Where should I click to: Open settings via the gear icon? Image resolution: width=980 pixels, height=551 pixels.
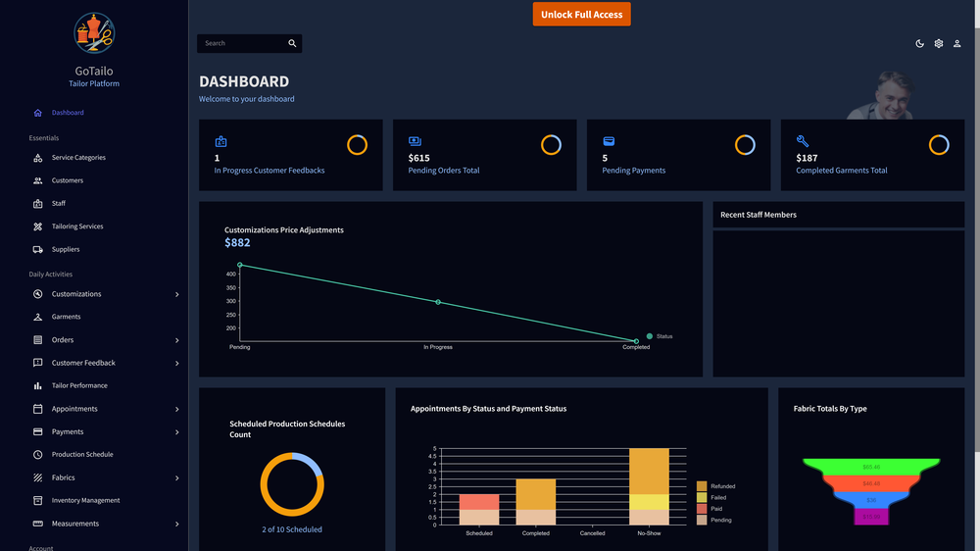pyautogui.click(x=938, y=44)
